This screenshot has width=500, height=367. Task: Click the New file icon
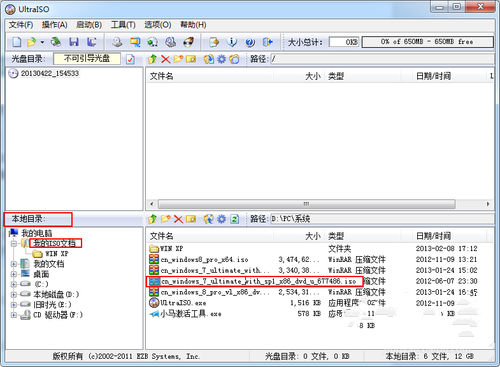point(17,42)
